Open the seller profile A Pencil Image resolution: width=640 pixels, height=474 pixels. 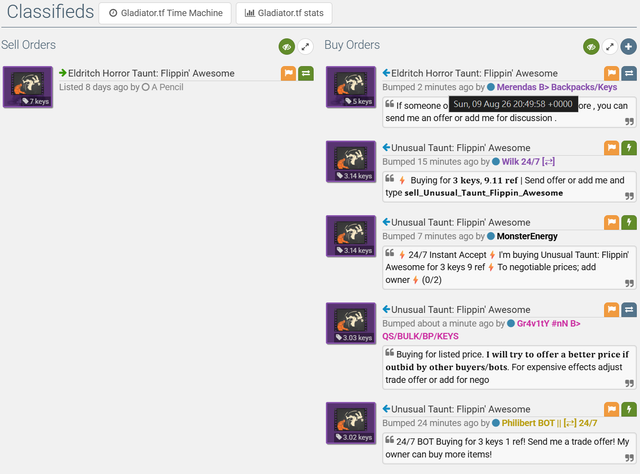[167, 87]
